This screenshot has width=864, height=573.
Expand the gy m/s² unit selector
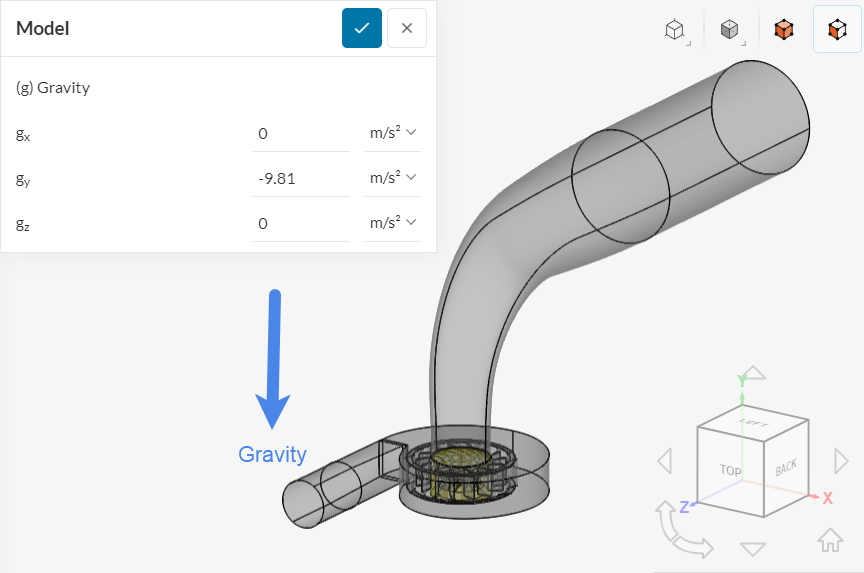coord(392,179)
